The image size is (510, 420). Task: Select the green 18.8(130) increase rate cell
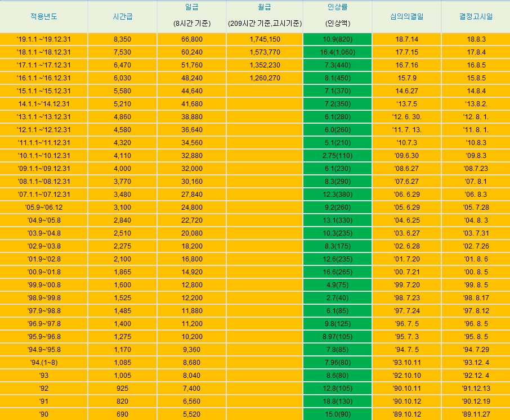(x=337, y=401)
